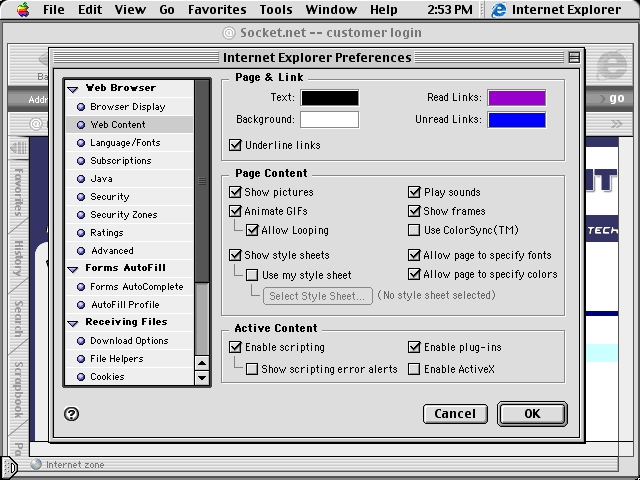Open the Tools menu
Image resolution: width=640 pixels, height=480 pixels.
276,9
